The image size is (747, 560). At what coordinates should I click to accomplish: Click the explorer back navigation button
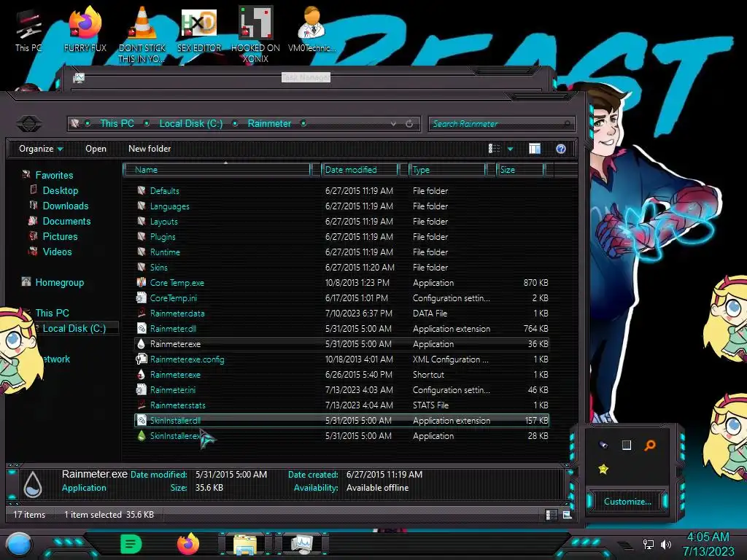(x=29, y=124)
